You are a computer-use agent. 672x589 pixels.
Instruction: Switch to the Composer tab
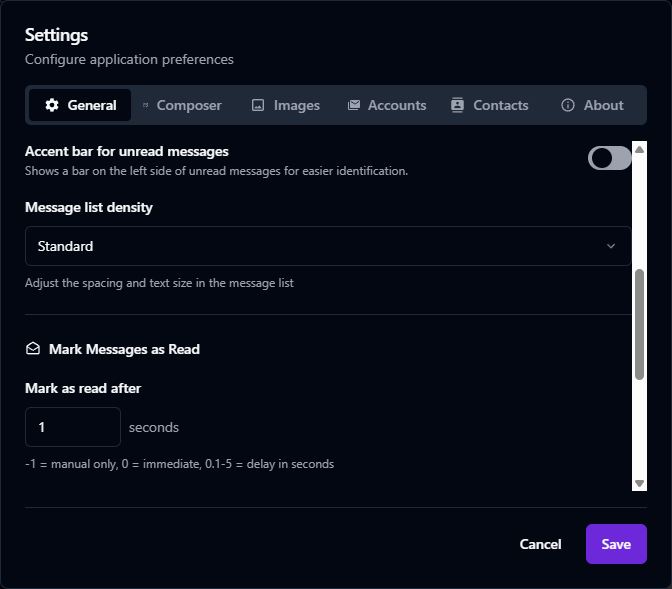point(182,105)
